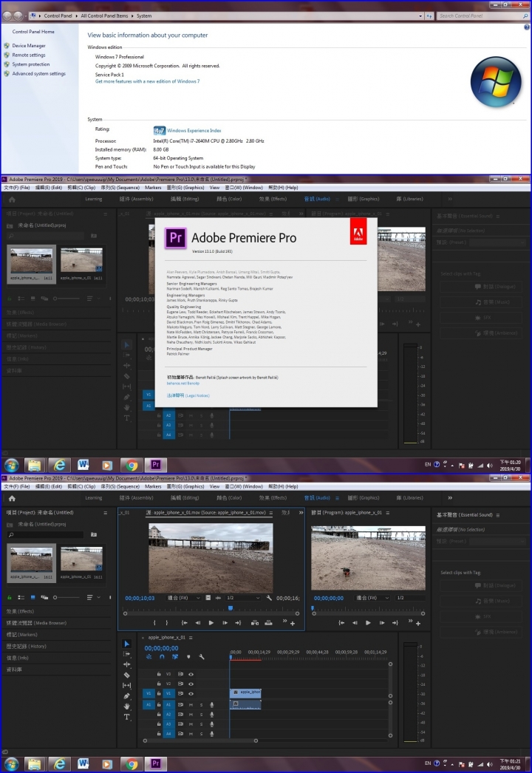This screenshot has height=773, width=532.
Task: Switch to Color workspace in lower Premiere window
Action: coord(229,498)
